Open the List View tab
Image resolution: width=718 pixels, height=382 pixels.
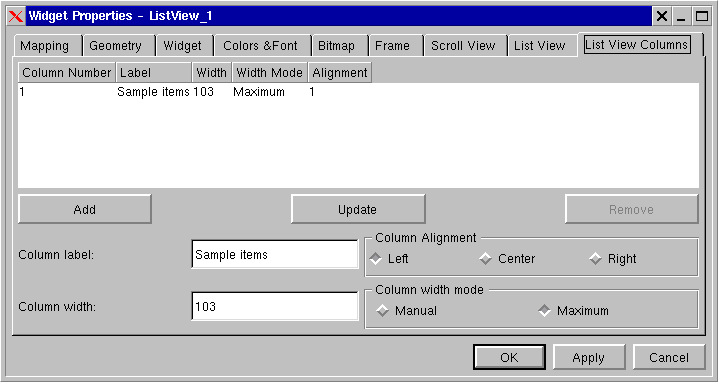(x=542, y=46)
